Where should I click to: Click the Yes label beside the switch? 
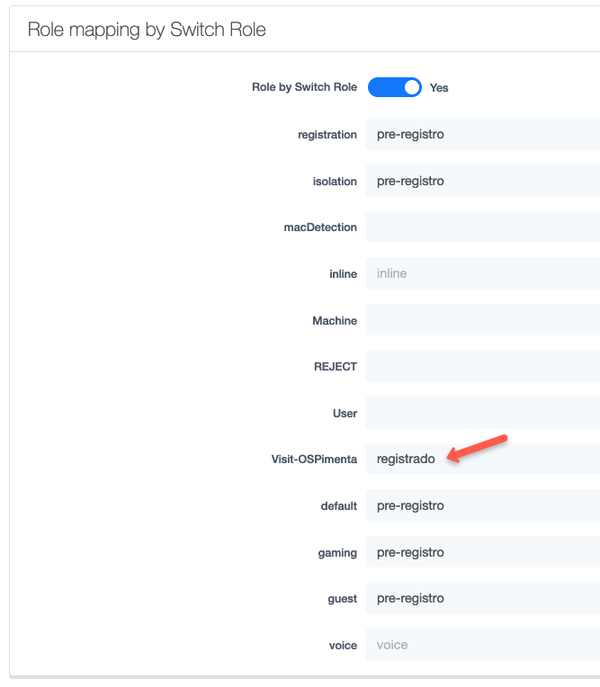coord(439,88)
